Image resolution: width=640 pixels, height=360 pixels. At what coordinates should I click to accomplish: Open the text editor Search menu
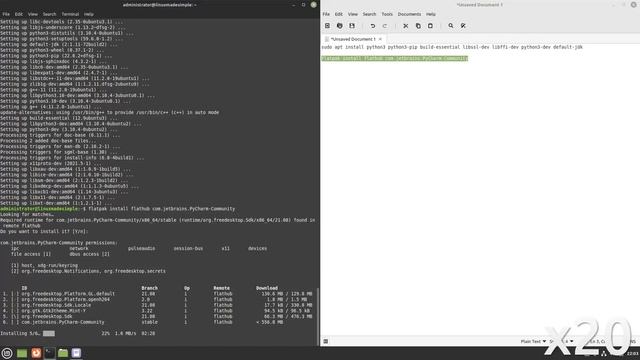click(369, 14)
